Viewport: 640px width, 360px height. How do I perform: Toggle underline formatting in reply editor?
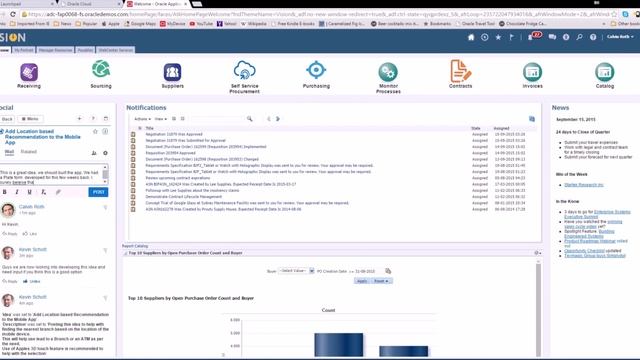click(x=29, y=192)
